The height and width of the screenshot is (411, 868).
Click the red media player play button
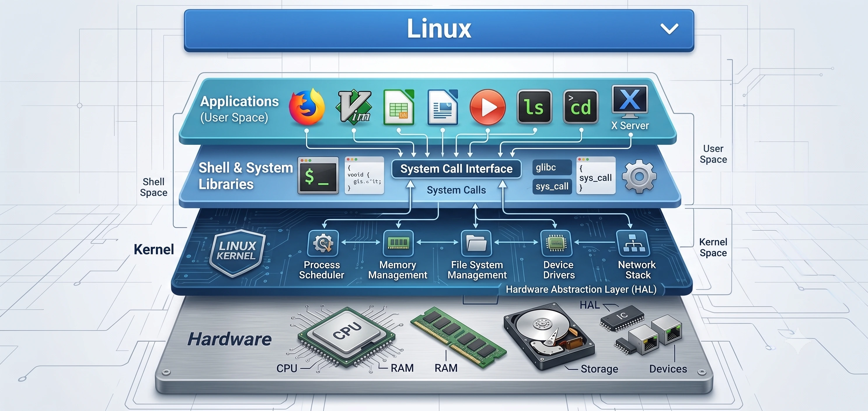488,107
